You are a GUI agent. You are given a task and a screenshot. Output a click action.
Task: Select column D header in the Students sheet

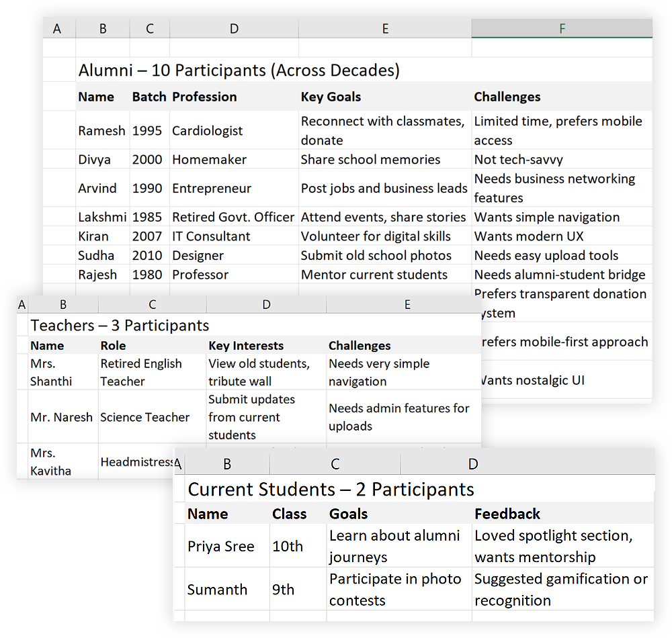(x=472, y=463)
